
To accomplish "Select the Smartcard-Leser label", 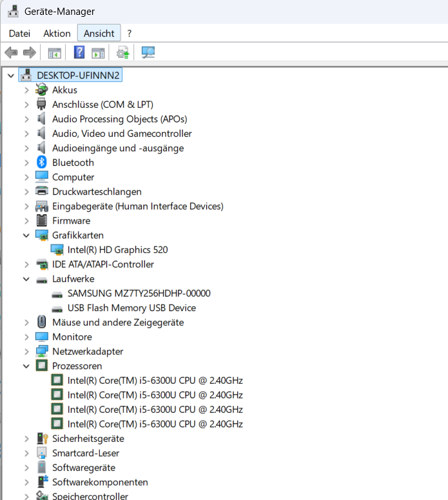I will pyautogui.click(x=86, y=453).
